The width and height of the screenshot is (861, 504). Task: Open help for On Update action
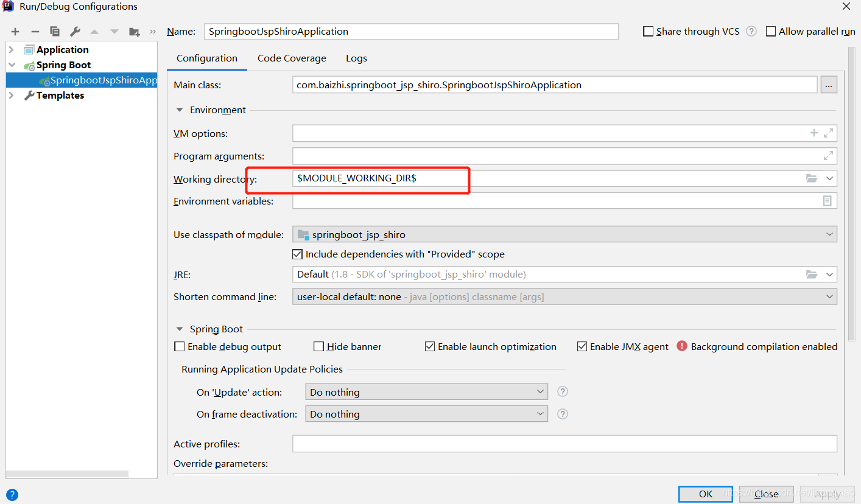coord(563,392)
